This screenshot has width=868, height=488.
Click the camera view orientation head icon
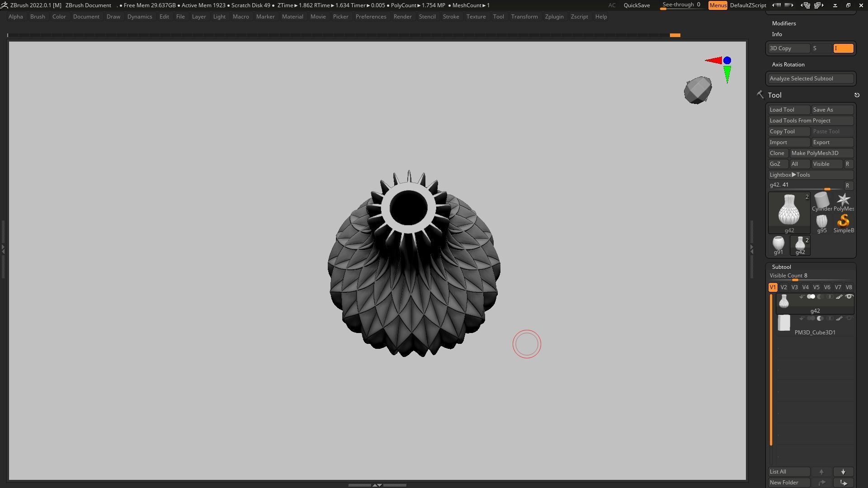698,90
